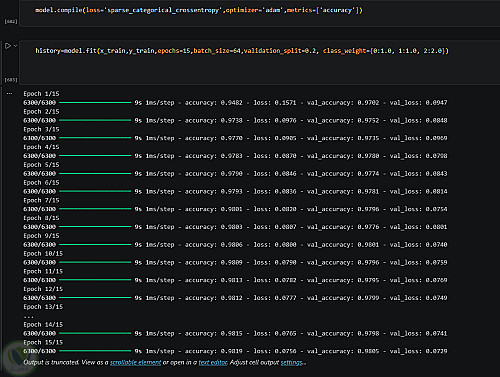Image resolution: width=500 pixels, height=377 pixels.
Task: Open truncated output in a text editor
Action: (x=213, y=362)
